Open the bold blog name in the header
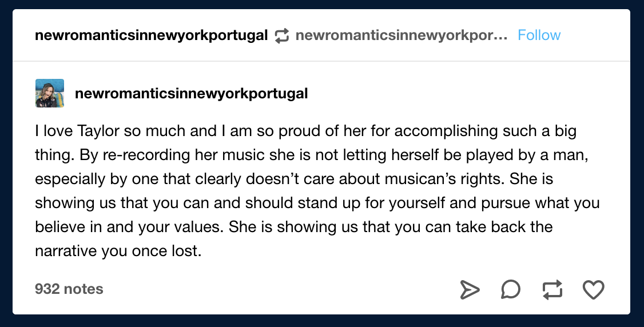Screen dimensions: 644x327 click(x=151, y=35)
